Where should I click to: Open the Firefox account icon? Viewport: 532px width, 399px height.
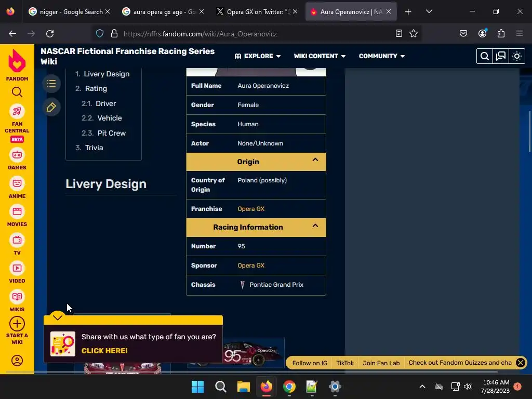click(x=482, y=33)
